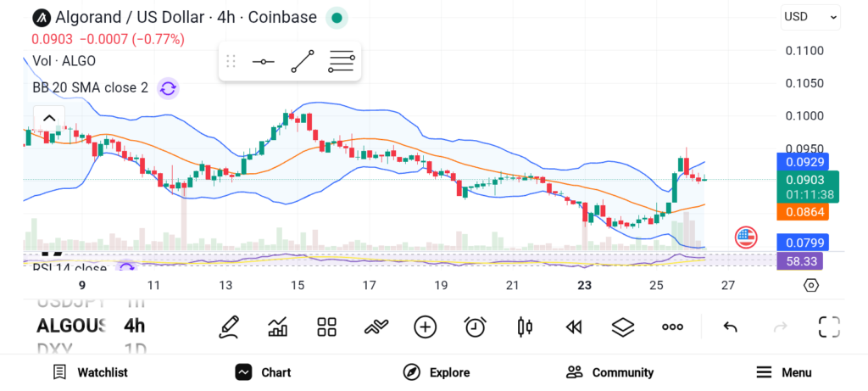This screenshot has height=391, width=868.
Task: Open the candlestick chart type icon
Action: click(x=525, y=327)
